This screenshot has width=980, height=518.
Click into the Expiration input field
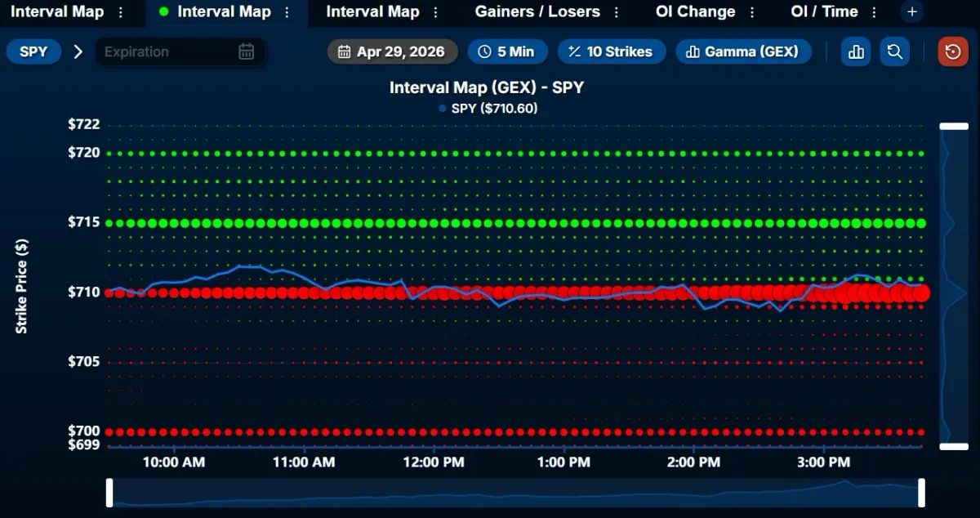tap(180, 51)
